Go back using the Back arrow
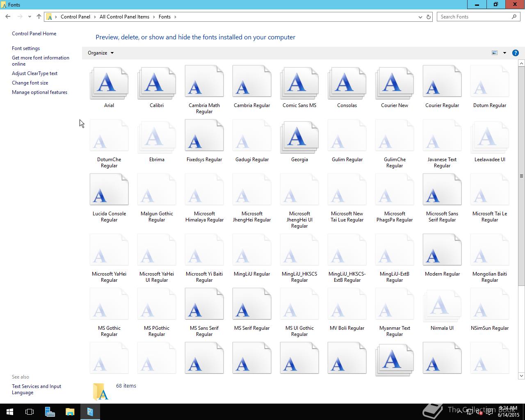 pyautogui.click(x=8, y=17)
